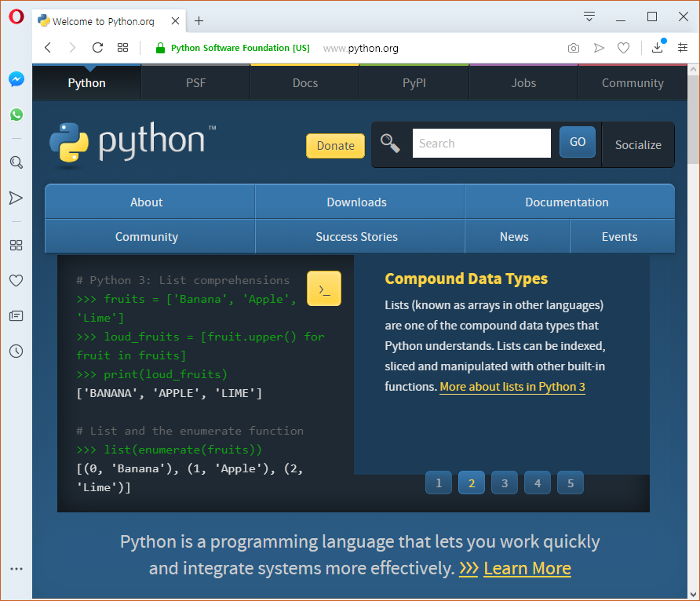Go back to the previous page

click(x=48, y=47)
